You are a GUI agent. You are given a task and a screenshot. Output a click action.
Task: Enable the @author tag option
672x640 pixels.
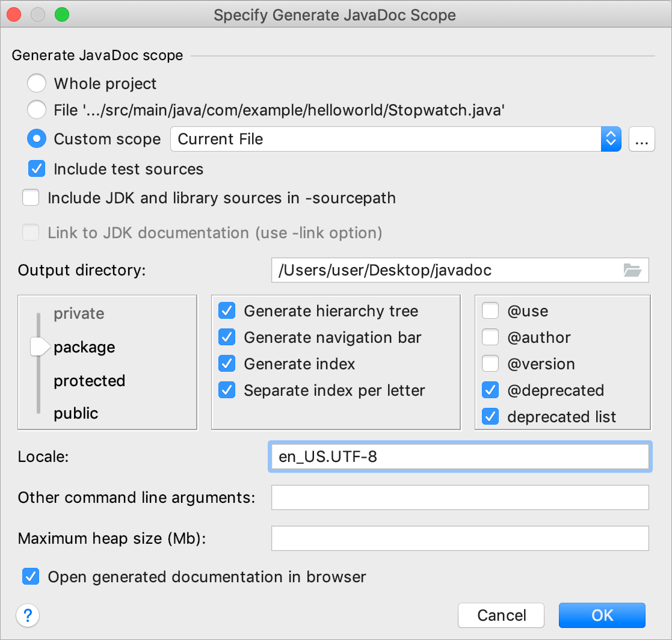[x=490, y=337]
